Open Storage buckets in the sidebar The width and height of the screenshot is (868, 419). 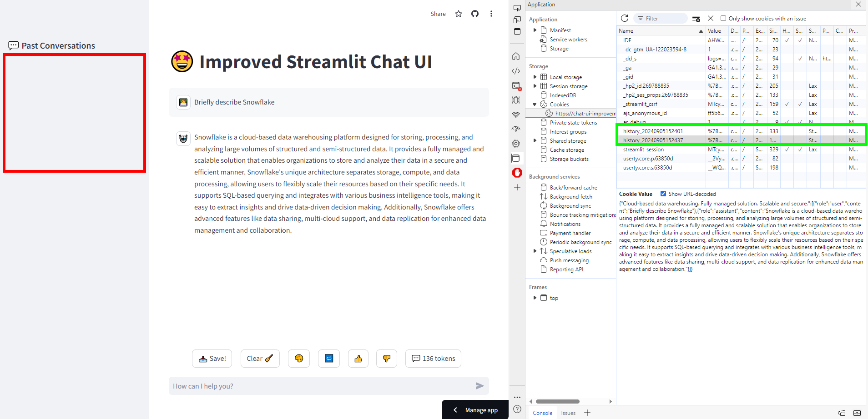(x=569, y=159)
